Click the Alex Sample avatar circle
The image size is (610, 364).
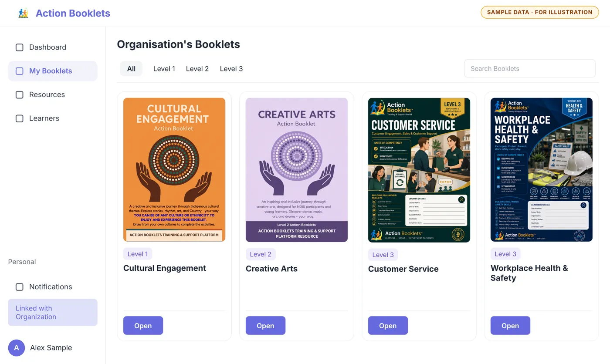pyautogui.click(x=17, y=348)
